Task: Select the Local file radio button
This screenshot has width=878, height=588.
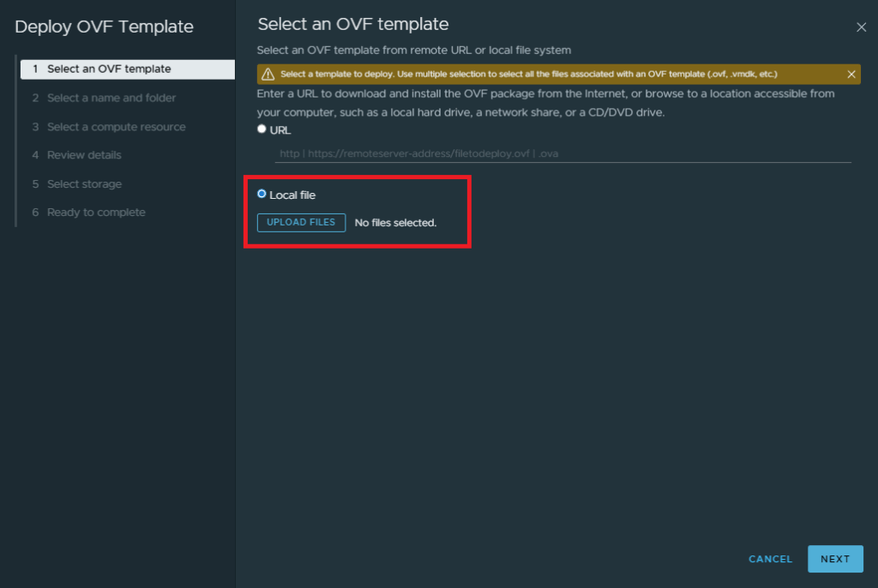Action: pyautogui.click(x=262, y=195)
